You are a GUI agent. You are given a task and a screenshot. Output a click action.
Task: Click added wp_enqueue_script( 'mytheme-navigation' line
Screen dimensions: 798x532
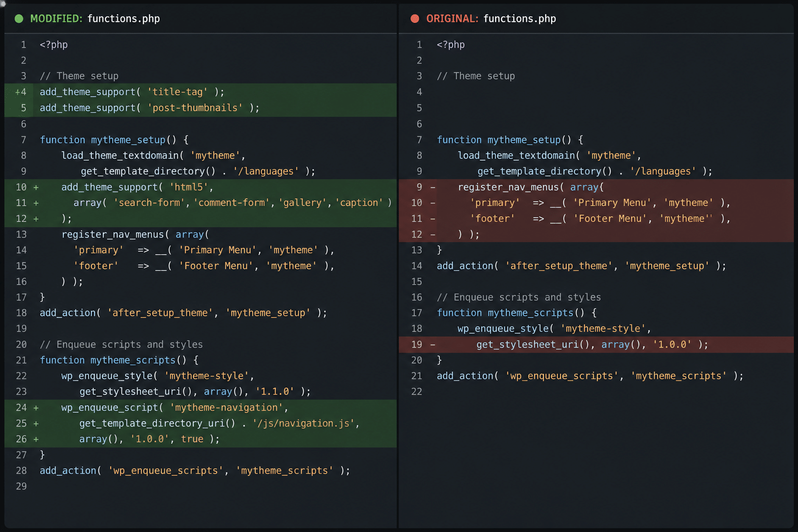[175, 408]
